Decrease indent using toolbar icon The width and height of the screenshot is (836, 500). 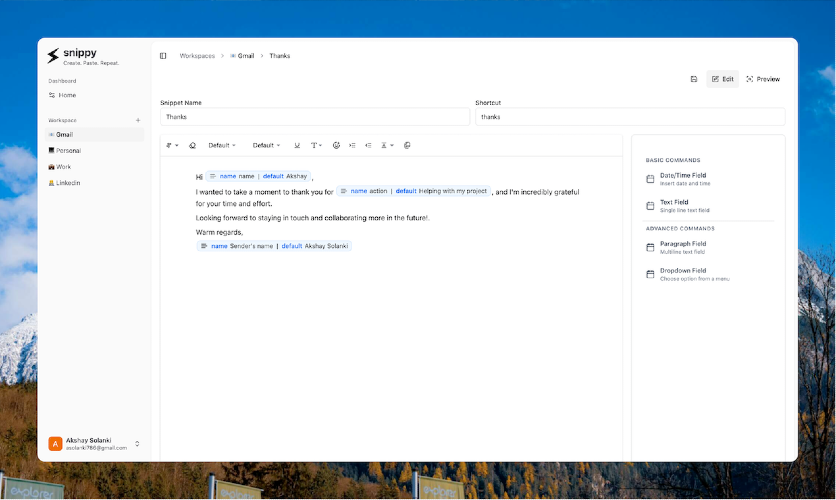click(x=368, y=146)
